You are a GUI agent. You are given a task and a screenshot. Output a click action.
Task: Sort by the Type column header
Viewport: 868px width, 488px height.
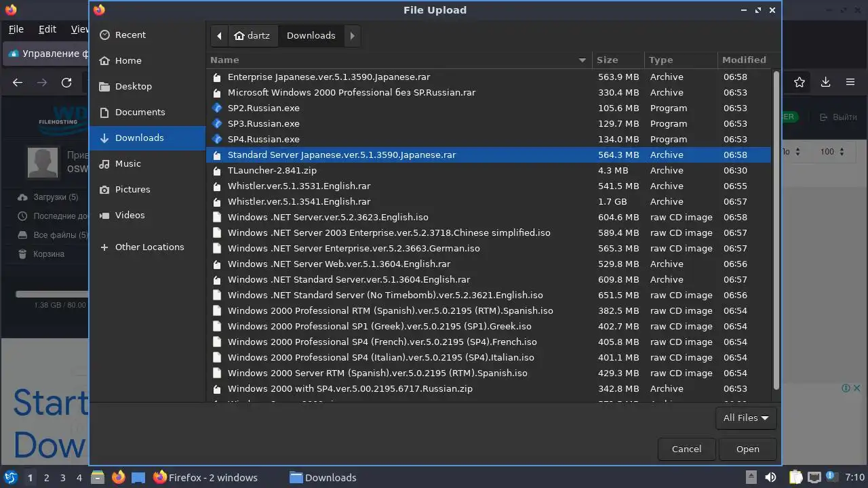[x=681, y=60]
